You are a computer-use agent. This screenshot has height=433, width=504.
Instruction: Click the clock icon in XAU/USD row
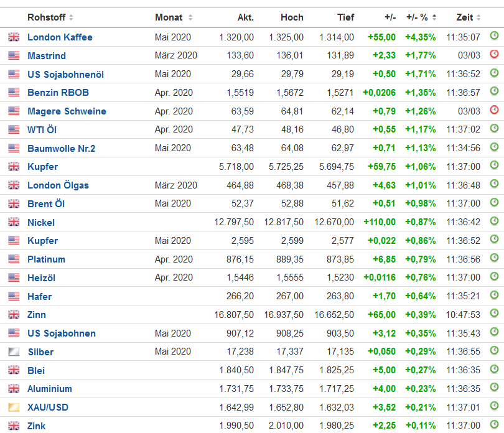pos(494,406)
